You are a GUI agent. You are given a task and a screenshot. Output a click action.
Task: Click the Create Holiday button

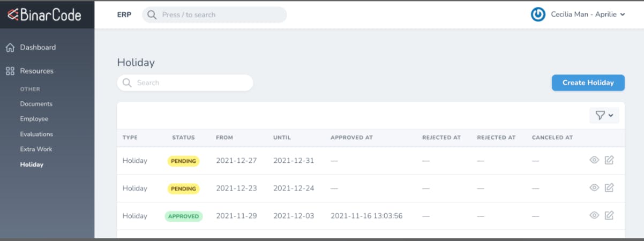[588, 82]
